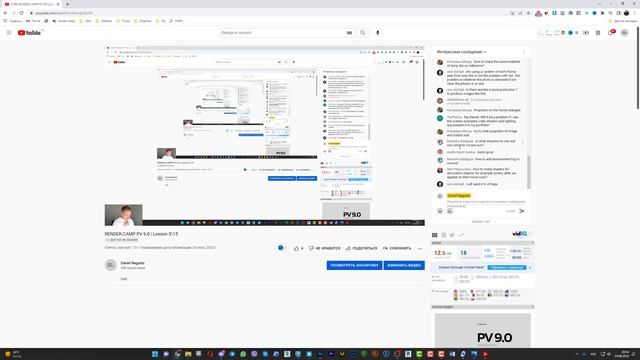Send the chat message with the arrow icon
The width and height of the screenshot is (640, 360).
click(x=522, y=211)
